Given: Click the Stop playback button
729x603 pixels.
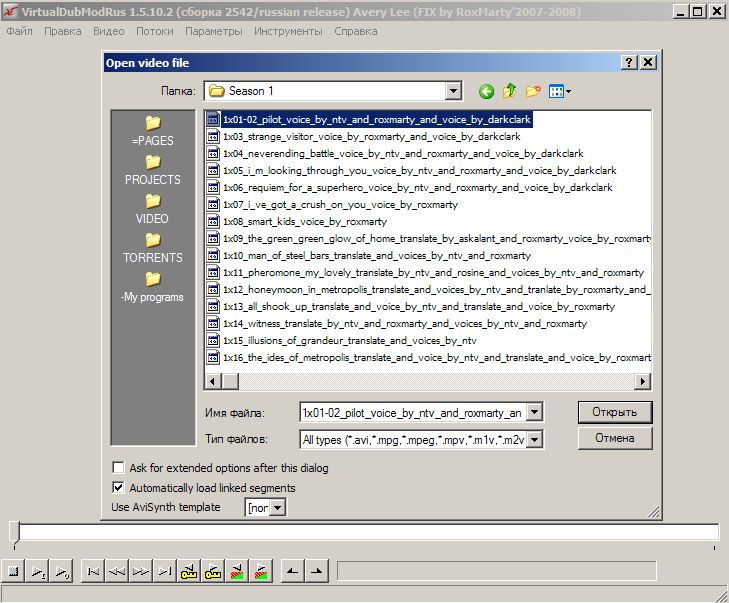Looking at the screenshot, I should (x=13, y=571).
